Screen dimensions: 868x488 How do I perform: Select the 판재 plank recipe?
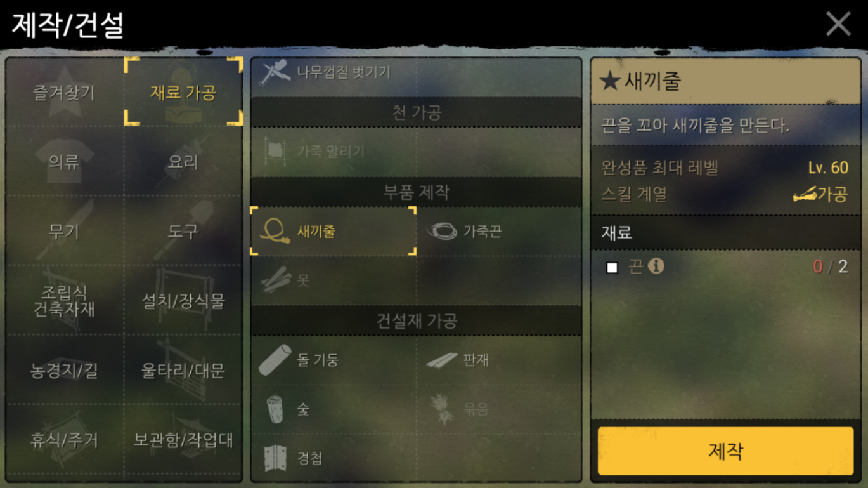pyautogui.click(x=499, y=360)
